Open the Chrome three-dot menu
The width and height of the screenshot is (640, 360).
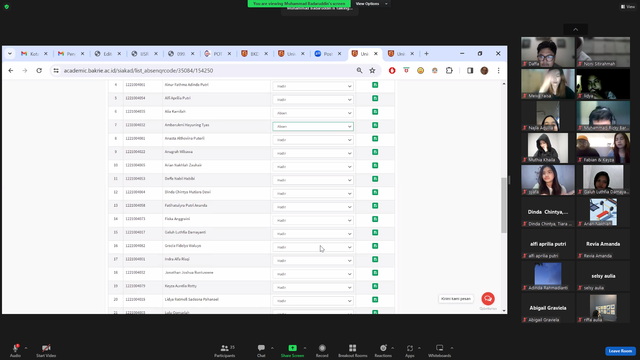click(498, 71)
